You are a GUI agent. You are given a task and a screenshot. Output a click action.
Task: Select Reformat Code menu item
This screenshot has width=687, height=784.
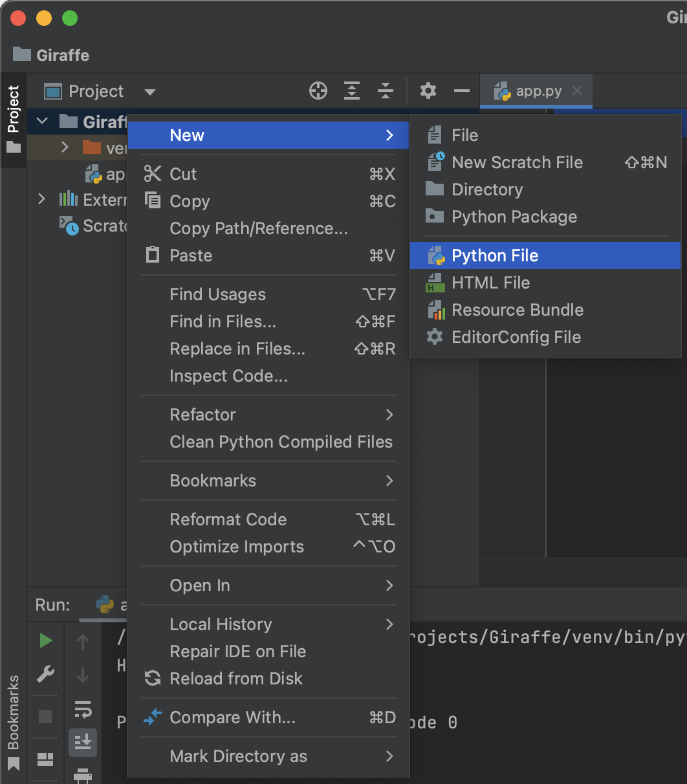tap(268, 519)
